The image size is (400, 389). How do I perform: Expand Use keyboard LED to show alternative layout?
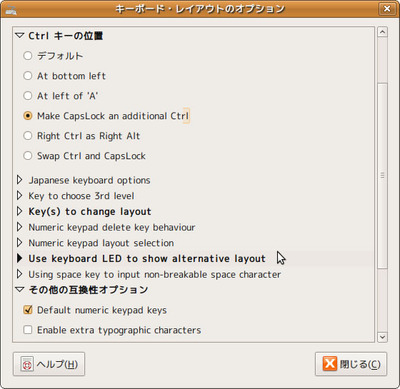tap(20, 258)
